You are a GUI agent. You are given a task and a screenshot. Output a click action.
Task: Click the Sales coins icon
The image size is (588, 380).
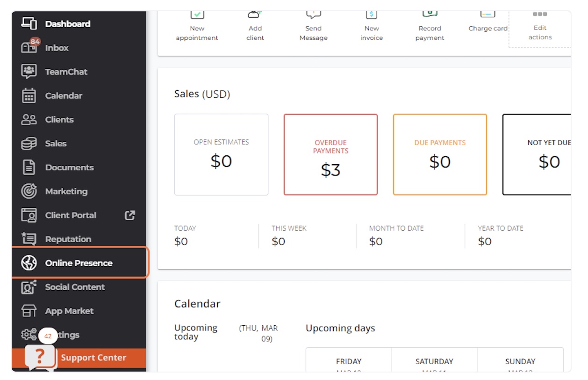29,144
